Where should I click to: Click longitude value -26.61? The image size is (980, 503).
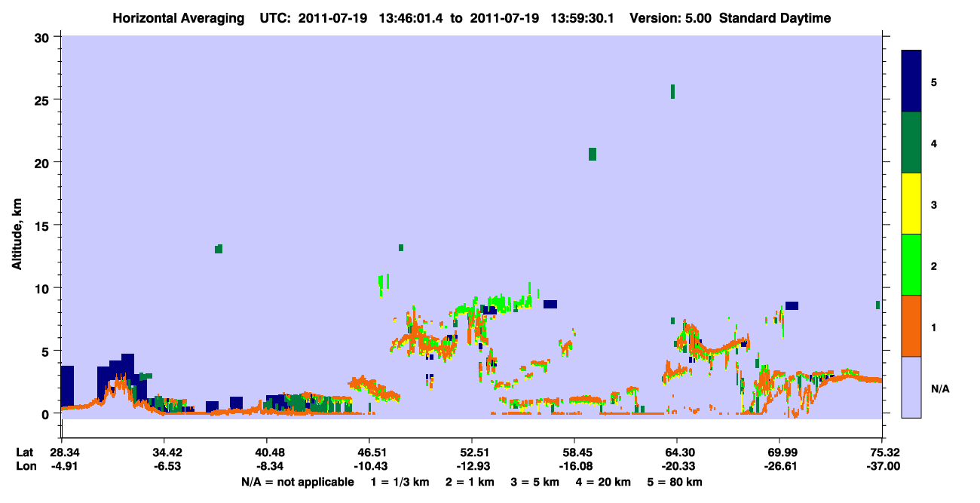pyautogui.click(x=779, y=466)
